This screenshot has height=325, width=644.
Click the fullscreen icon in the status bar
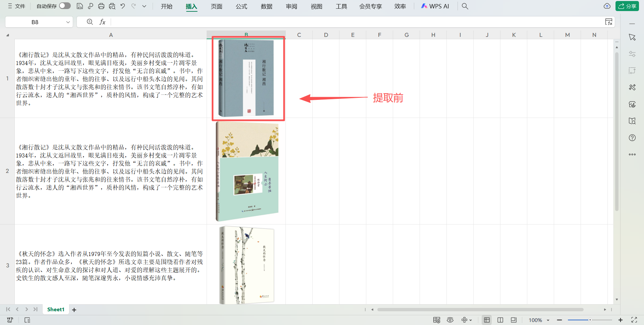(x=633, y=320)
